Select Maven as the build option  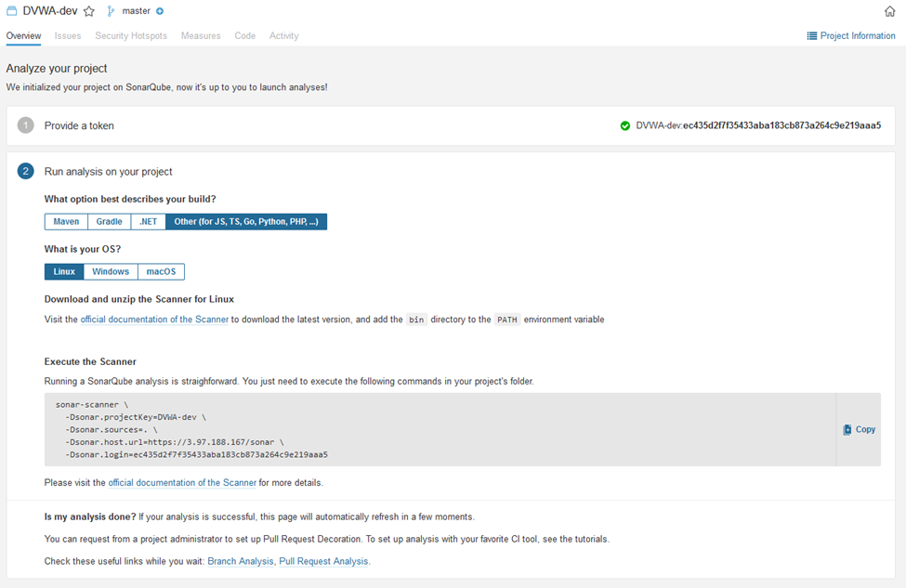tap(66, 222)
